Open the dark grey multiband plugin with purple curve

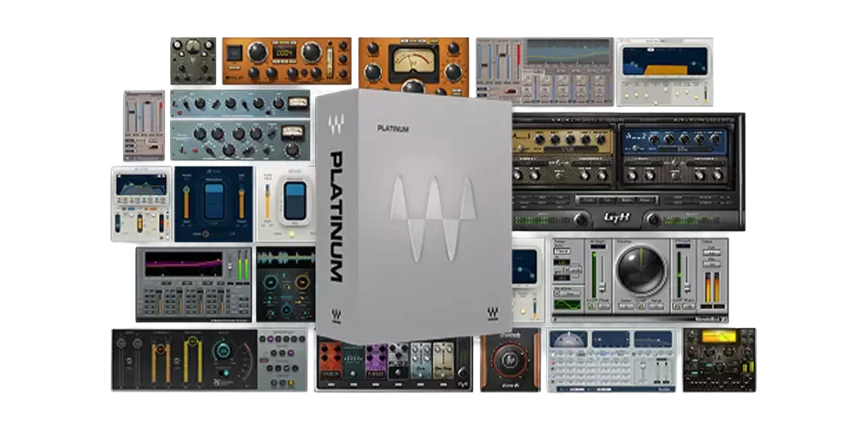pyautogui.click(x=194, y=284)
